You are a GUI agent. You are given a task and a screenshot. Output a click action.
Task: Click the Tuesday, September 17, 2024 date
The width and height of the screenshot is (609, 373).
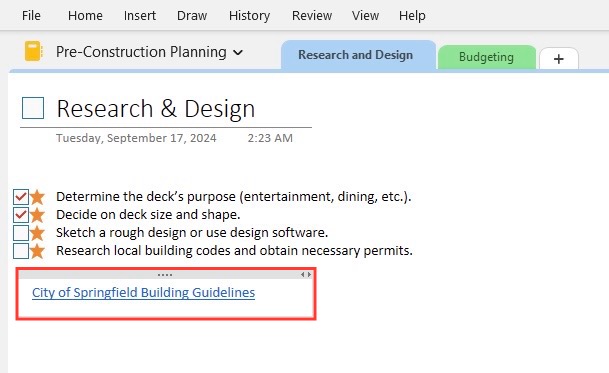tap(136, 138)
